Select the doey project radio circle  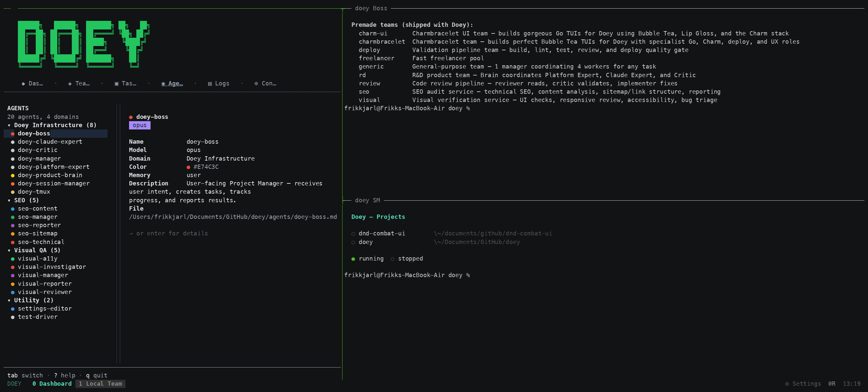(353, 242)
